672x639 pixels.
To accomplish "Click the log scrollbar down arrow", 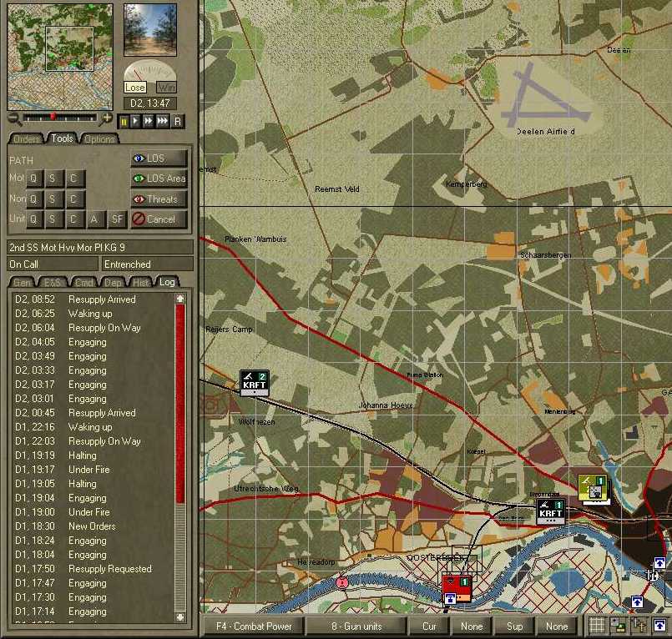I will (180, 617).
